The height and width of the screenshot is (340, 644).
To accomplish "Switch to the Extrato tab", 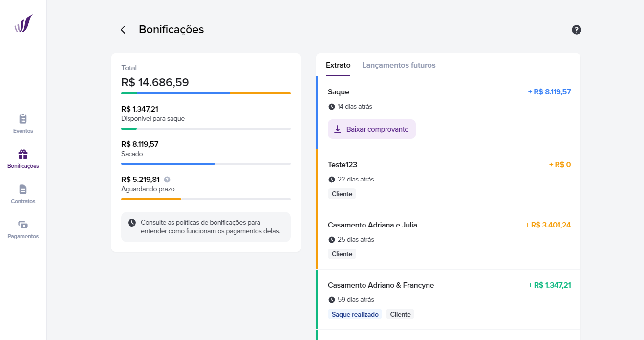I will click(338, 65).
